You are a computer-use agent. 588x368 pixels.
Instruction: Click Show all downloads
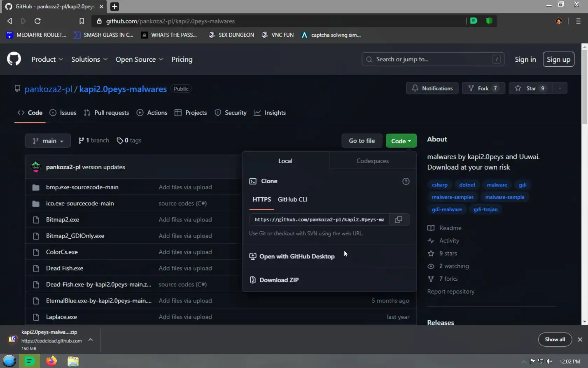pos(555,339)
